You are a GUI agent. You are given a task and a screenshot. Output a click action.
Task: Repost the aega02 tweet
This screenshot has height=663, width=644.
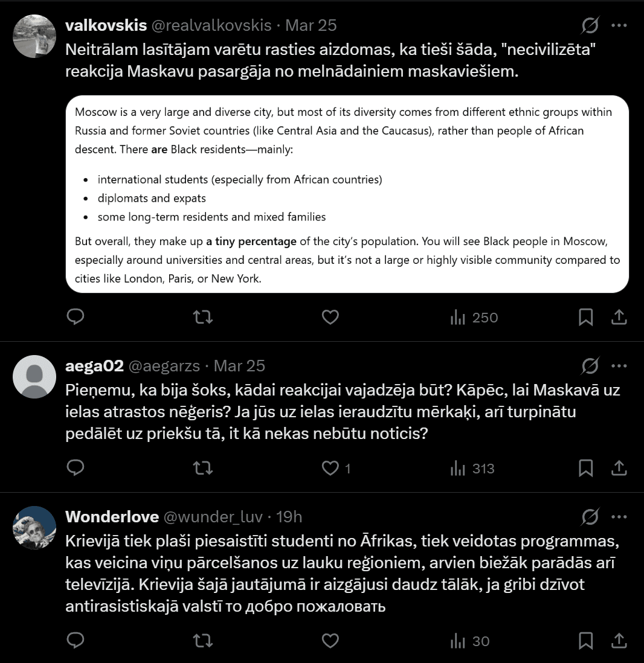point(202,468)
